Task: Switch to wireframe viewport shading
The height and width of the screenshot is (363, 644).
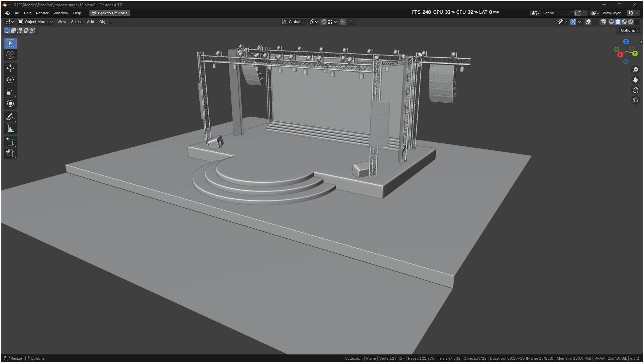Action: tap(611, 22)
